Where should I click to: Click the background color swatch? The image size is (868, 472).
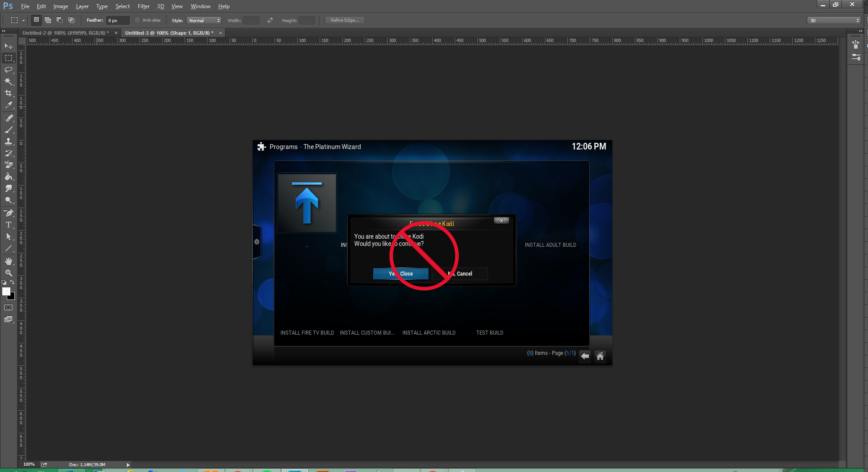click(x=13, y=297)
